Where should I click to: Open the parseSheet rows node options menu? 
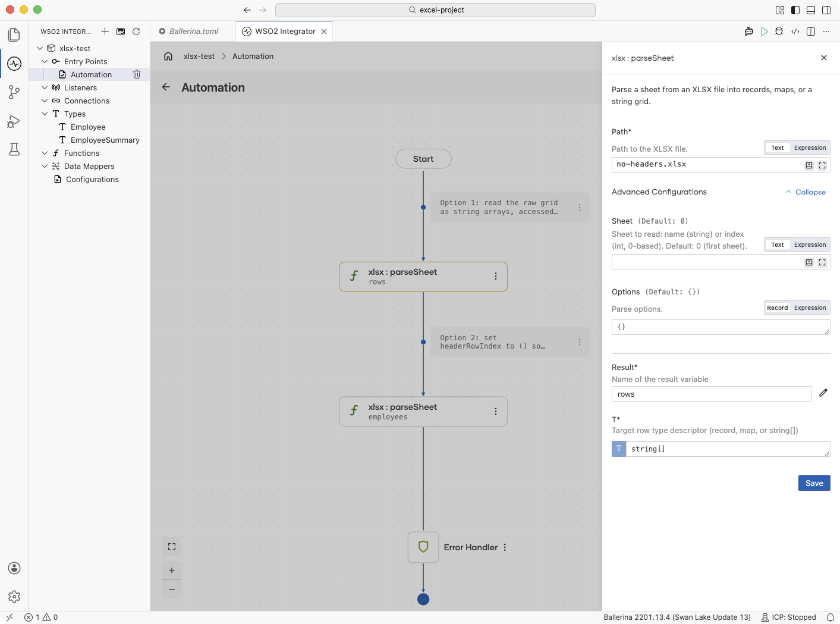click(496, 276)
